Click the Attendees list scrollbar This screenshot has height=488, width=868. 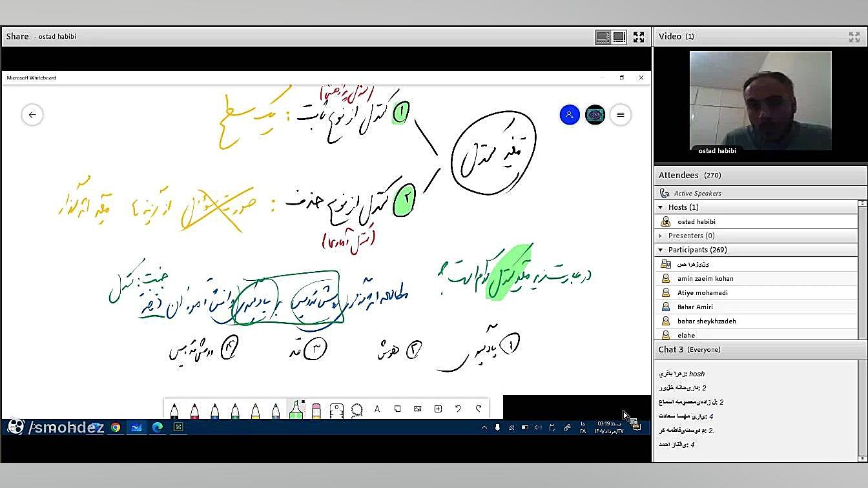coord(862,269)
